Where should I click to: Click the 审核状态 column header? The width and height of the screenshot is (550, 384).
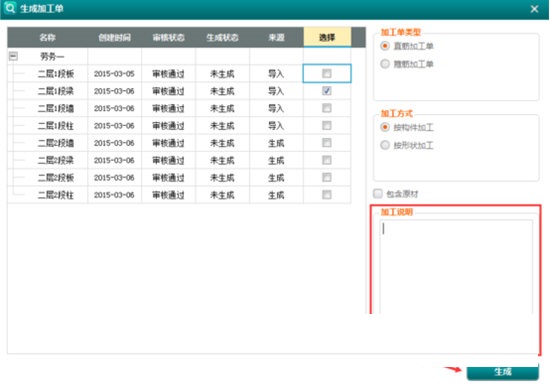[169, 38]
